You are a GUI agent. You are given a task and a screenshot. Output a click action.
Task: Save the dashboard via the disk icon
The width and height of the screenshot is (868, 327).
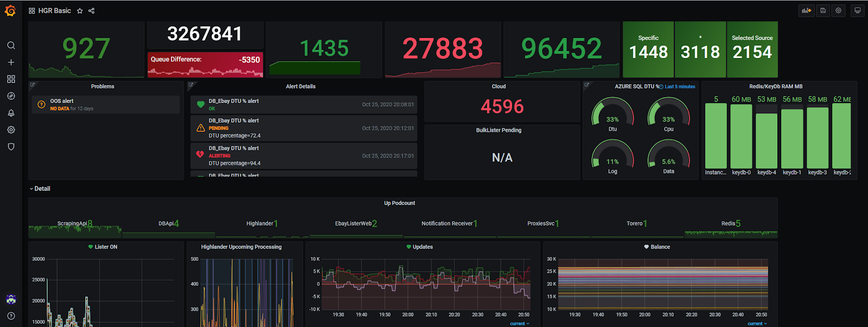823,10
